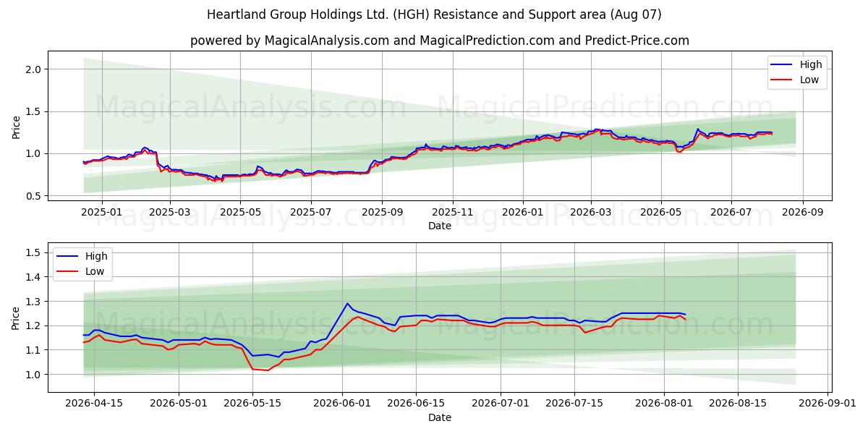Click the 2026-07 tick label on top chart
868x434 pixels.
pos(731,212)
